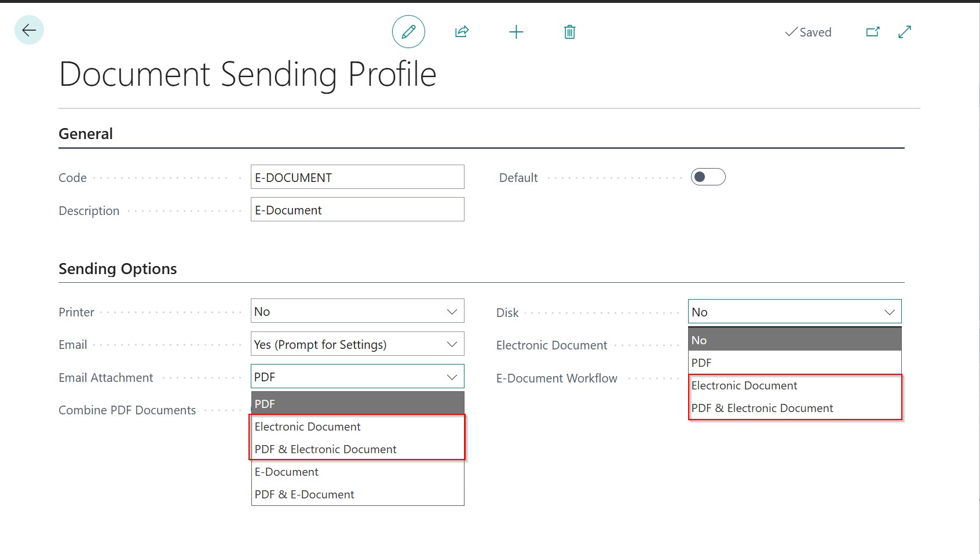Open the Email dropdown
The width and height of the screenshot is (980, 554).
tap(357, 344)
